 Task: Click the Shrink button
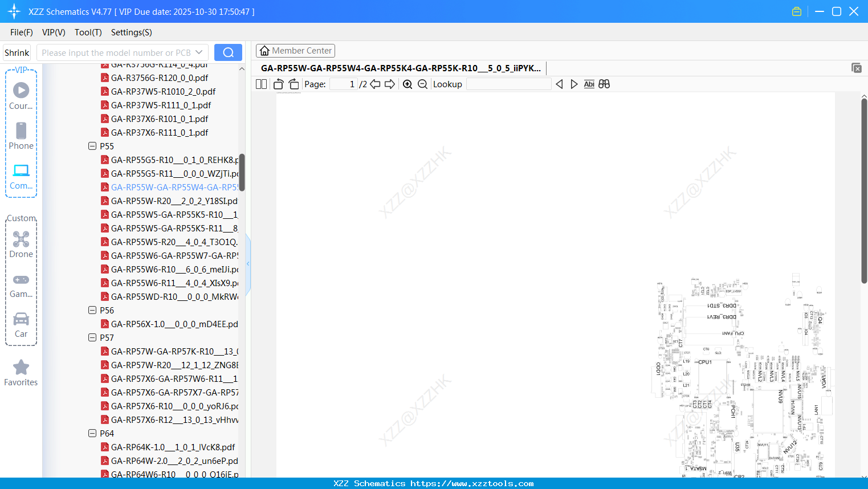coord(17,52)
